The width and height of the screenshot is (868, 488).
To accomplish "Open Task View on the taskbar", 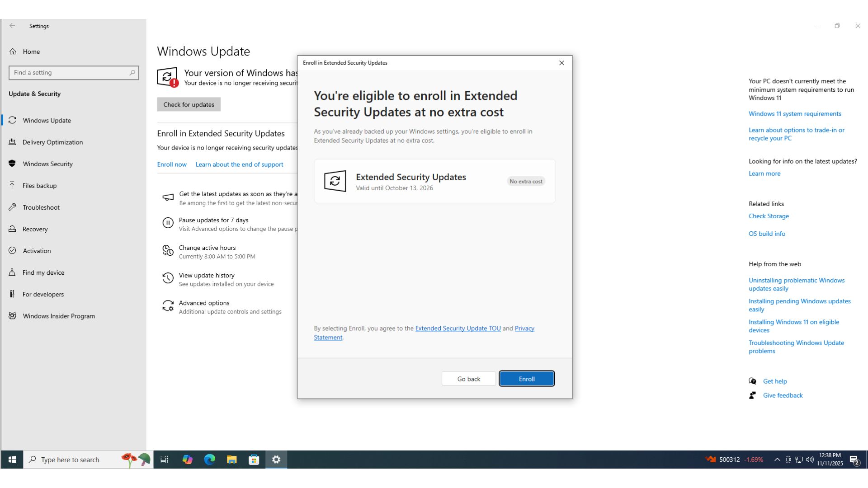I will click(164, 460).
